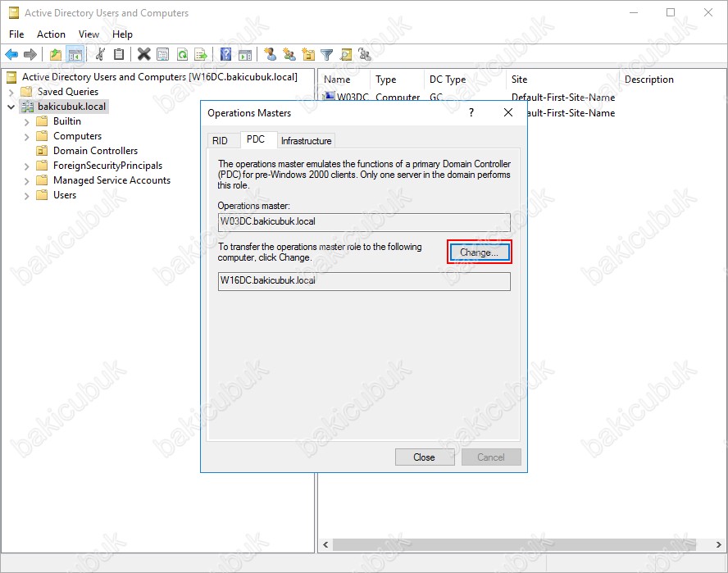Create new user with toolbar icon

271,55
